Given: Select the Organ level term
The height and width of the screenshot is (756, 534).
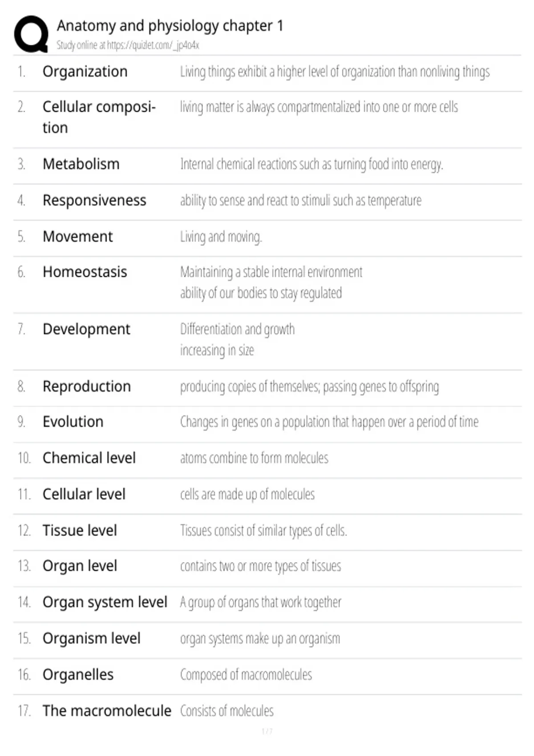Looking at the screenshot, I should click(80, 566).
